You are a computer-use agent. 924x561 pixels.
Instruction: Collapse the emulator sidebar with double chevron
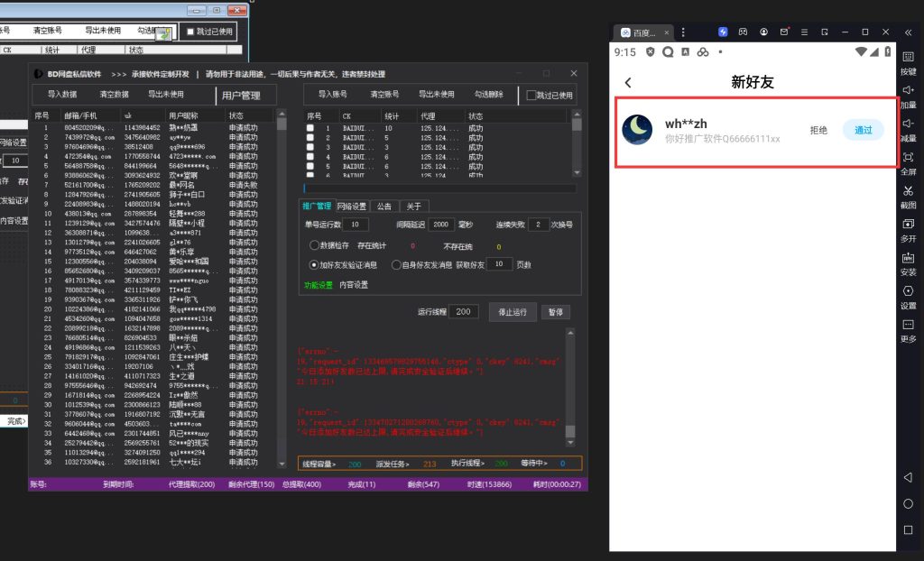click(908, 32)
